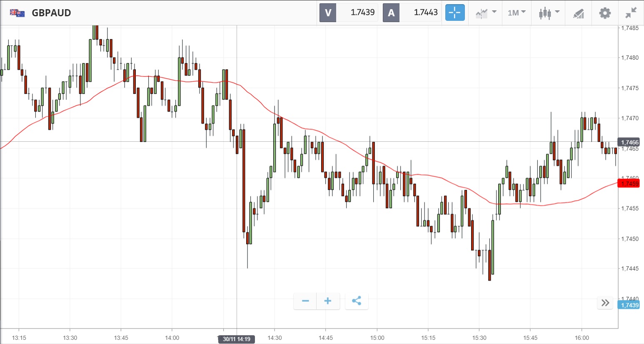Share the chart via share icon
This screenshot has width=644, height=344.
[357, 301]
